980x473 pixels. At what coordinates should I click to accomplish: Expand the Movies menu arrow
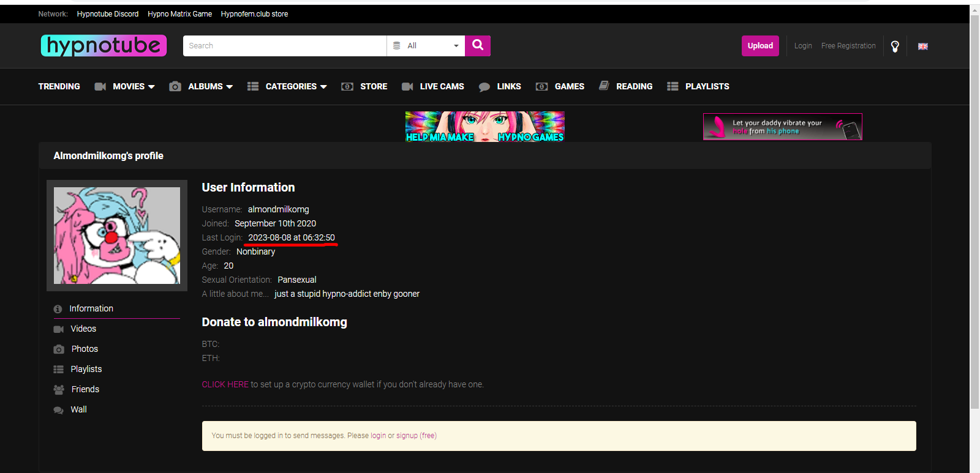click(x=152, y=87)
